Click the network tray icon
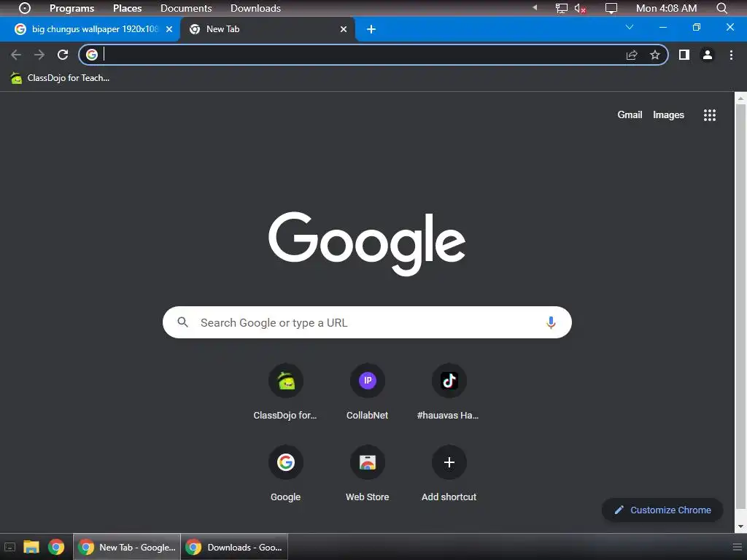Image resolution: width=747 pixels, height=560 pixels. click(x=561, y=8)
